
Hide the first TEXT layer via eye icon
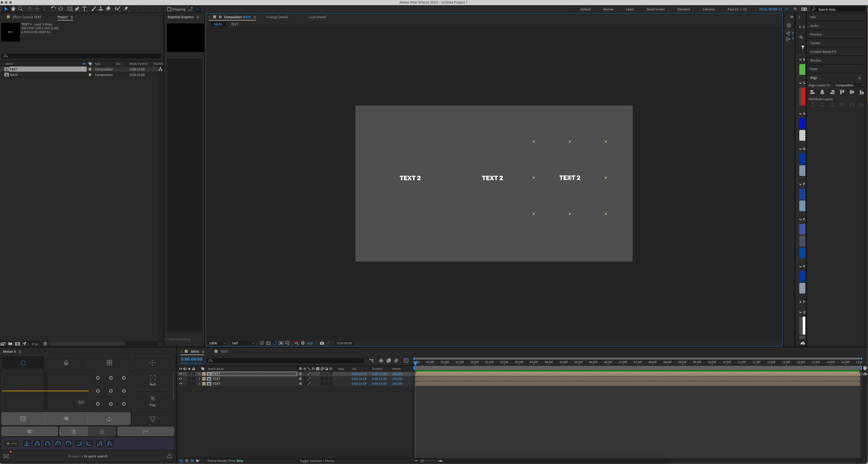point(181,374)
